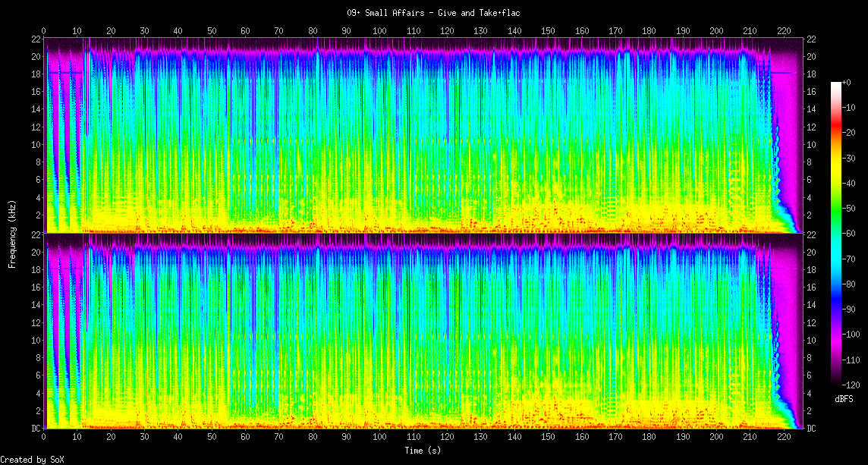Click the 'Frequency (kHz)' axis label
This screenshot has width=868, height=465.
(x=12, y=233)
